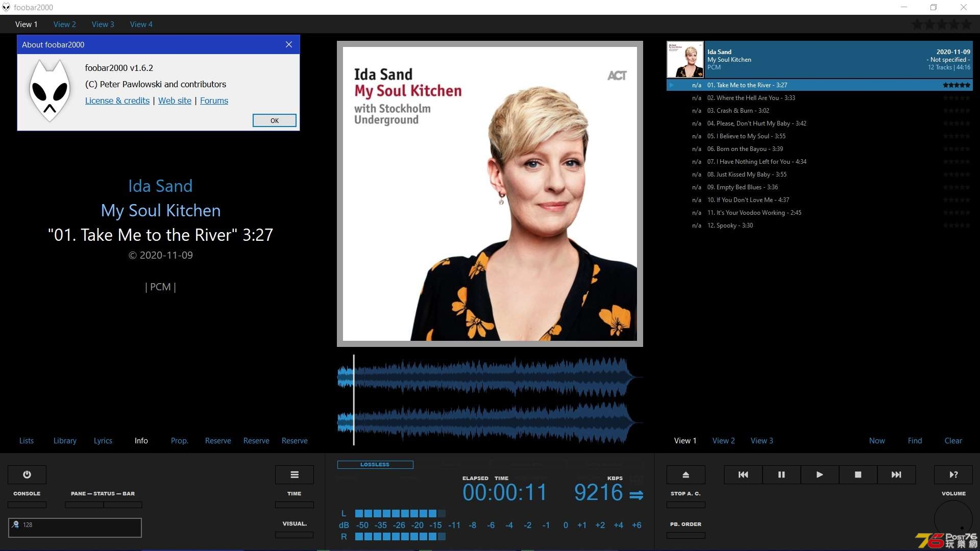Select the Ida Sand album header row in the playlist
Viewport: 980px width, 551px height.
pyautogui.click(x=820, y=59)
